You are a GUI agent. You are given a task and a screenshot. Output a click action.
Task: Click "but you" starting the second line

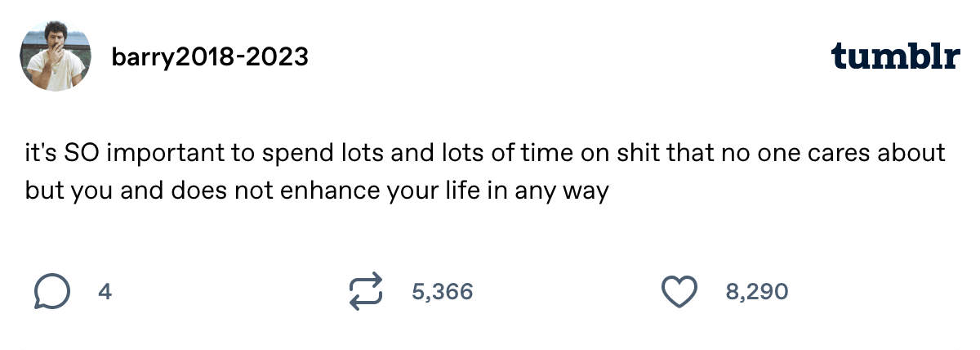(62, 192)
